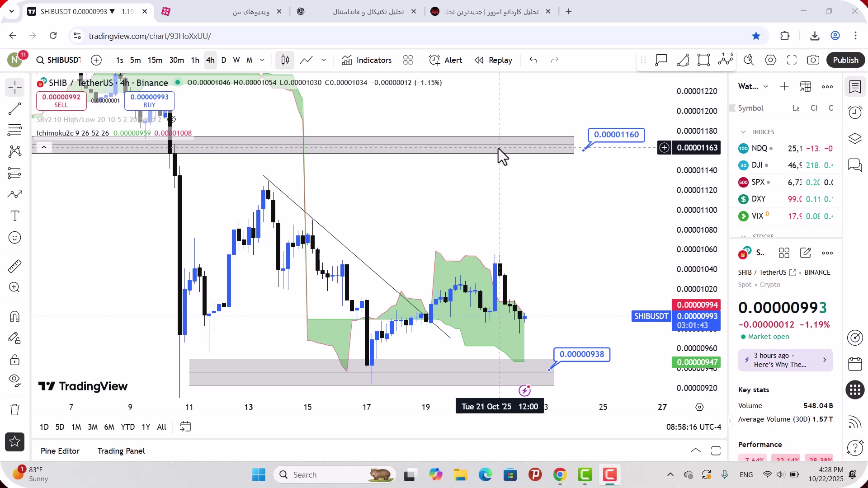The height and width of the screenshot is (488, 868).
Task: Select the YTD date range
Action: pos(127,427)
